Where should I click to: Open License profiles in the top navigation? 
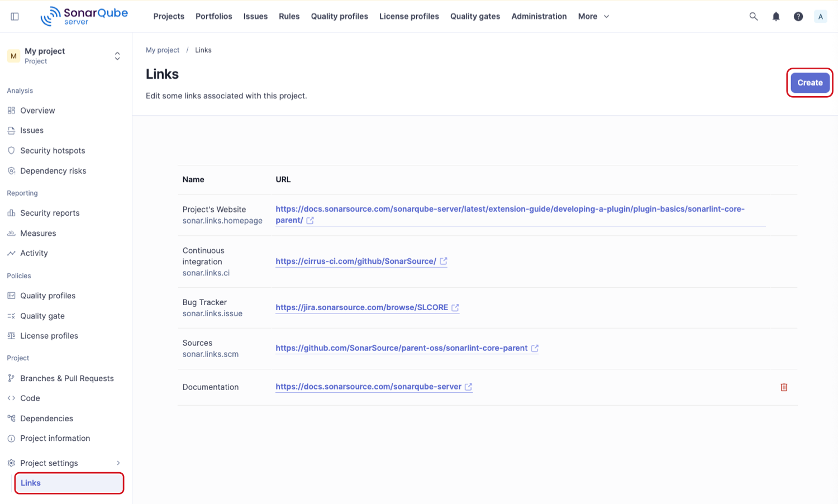[x=409, y=16]
